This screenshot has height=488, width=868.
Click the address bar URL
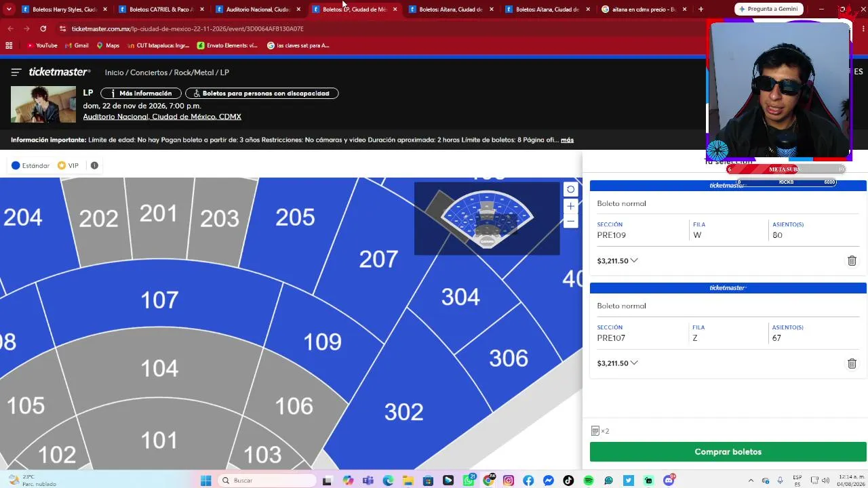(x=187, y=28)
